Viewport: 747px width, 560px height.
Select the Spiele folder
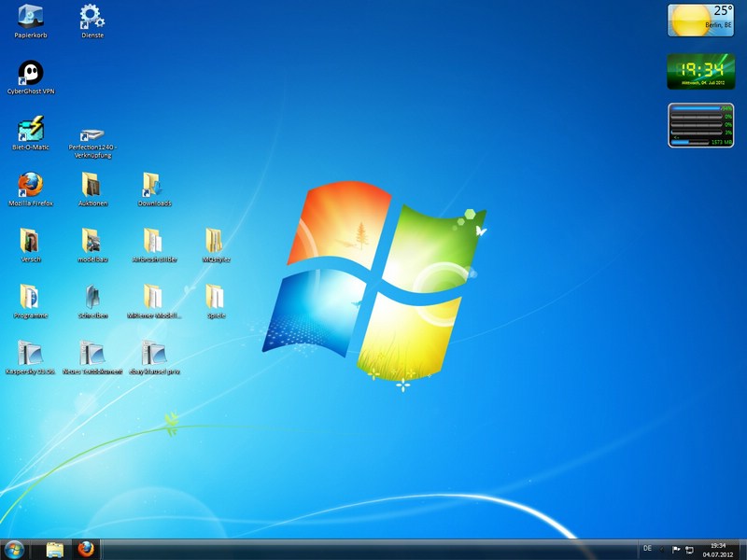click(216, 301)
